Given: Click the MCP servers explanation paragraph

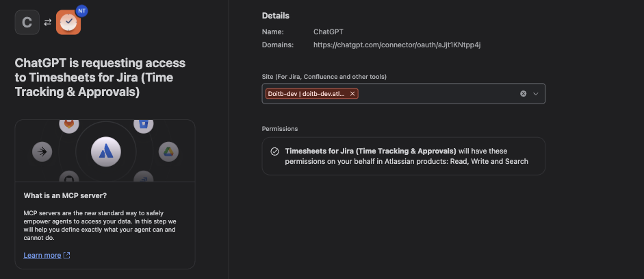Looking at the screenshot, I should click(x=99, y=226).
